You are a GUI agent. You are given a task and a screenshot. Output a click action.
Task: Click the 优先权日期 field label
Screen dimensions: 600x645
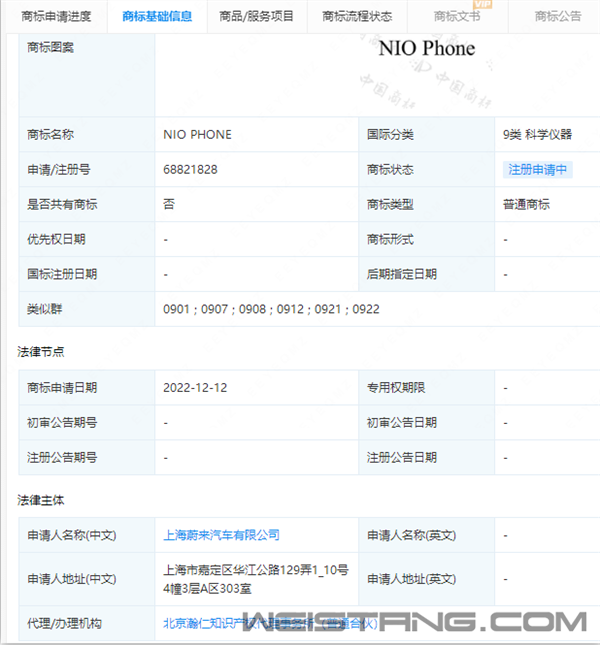(x=56, y=239)
